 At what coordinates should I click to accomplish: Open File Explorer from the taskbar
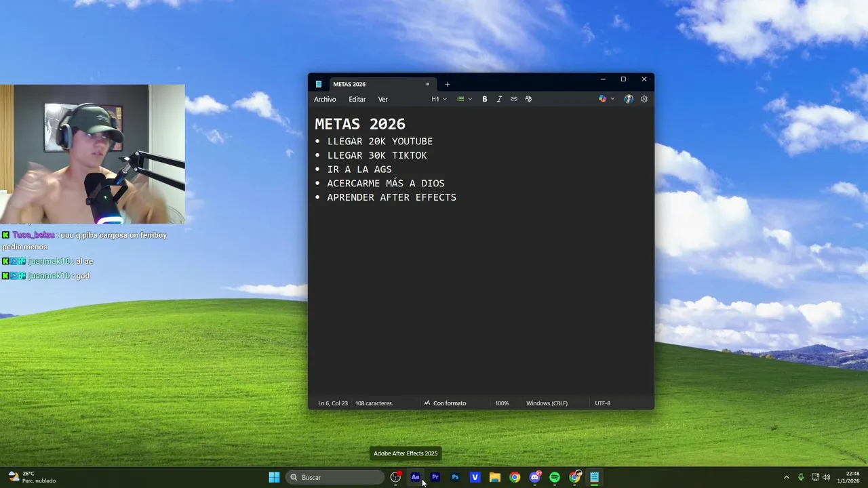pyautogui.click(x=495, y=477)
